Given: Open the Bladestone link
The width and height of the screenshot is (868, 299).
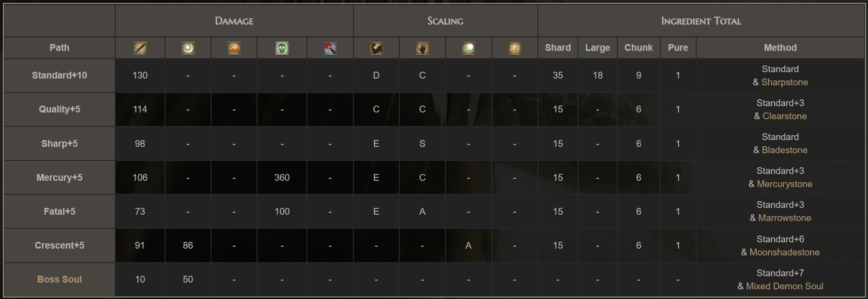Looking at the screenshot, I should pos(784,150).
